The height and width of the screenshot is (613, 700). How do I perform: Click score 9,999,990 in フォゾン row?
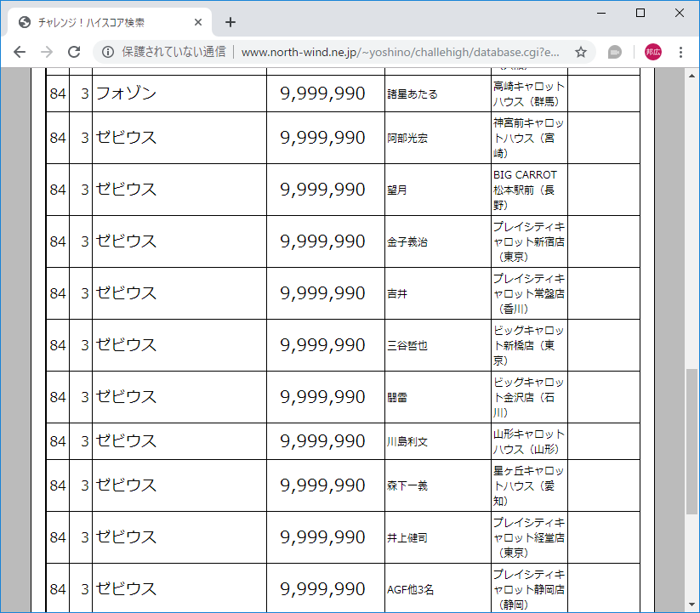pos(322,94)
